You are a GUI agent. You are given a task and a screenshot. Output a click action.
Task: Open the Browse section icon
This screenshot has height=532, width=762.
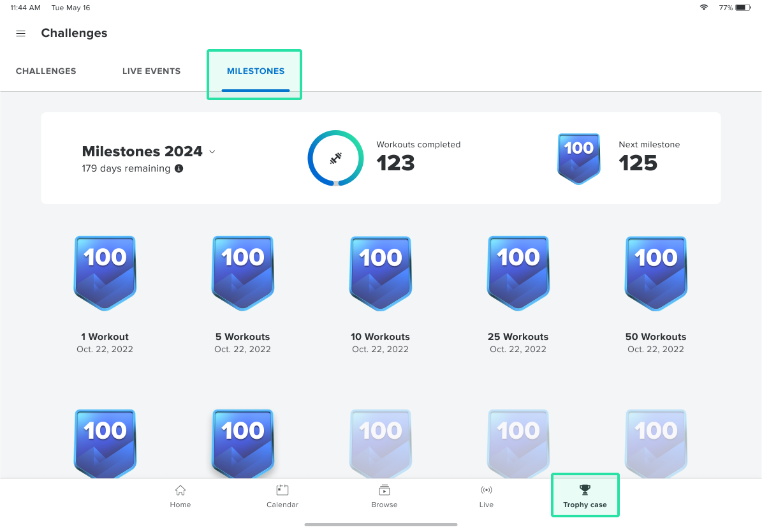[x=384, y=491]
